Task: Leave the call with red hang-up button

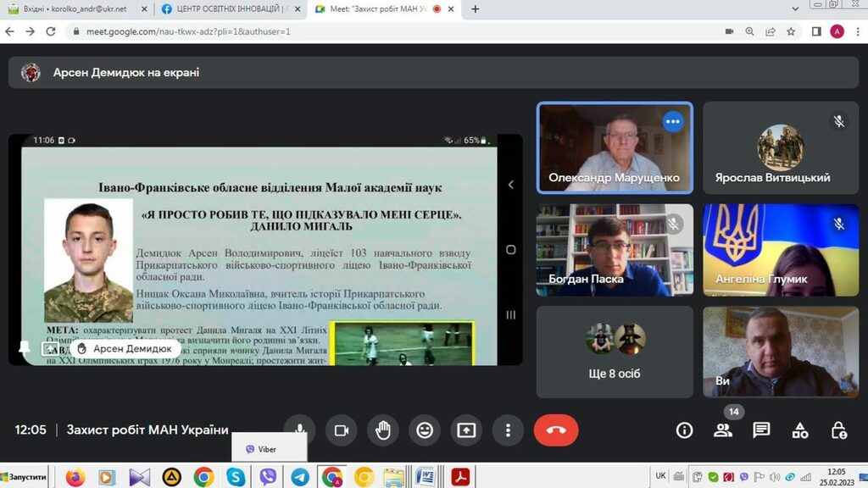Action: [x=556, y=430]
